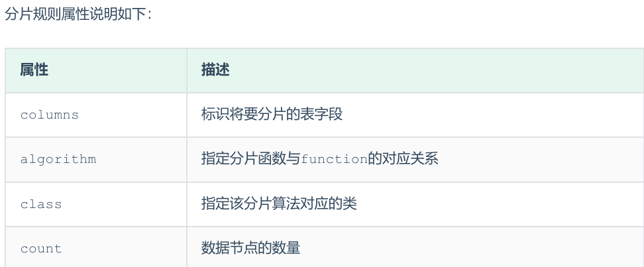644x267 pixels.
Task: Click description 标识将要分片的表字段
Action: pyautogui.click(x=272, y=115)
